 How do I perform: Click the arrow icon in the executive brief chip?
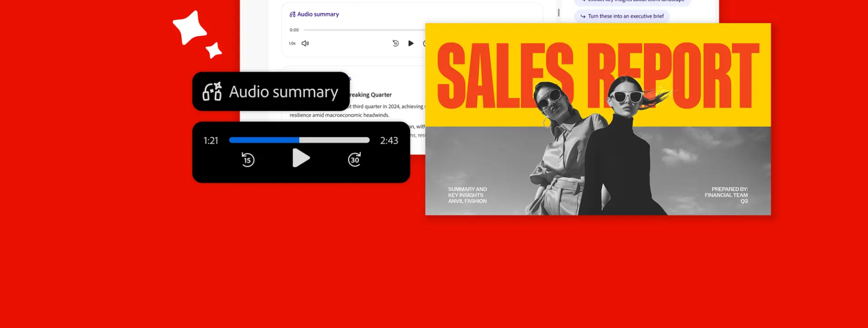(x=583, y=16)
